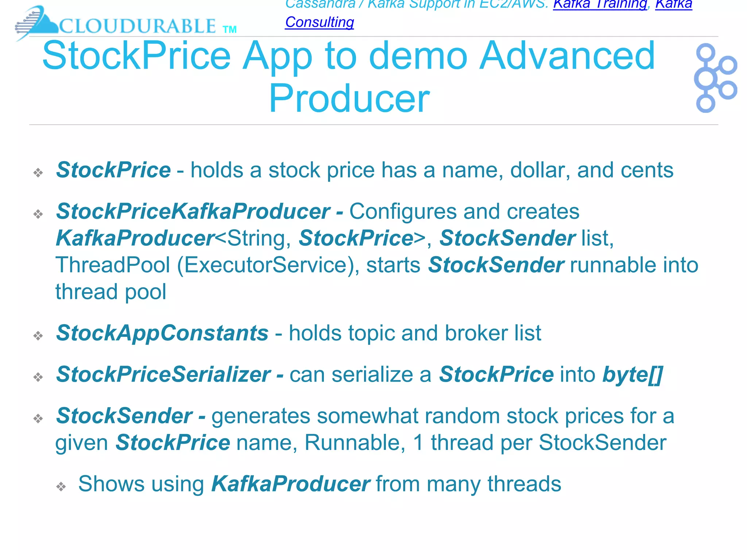Click the bold 'StockPriceKafkaProducer' term
The height and width of the screenshot is (560, 747).
click(x=193, y=211)
